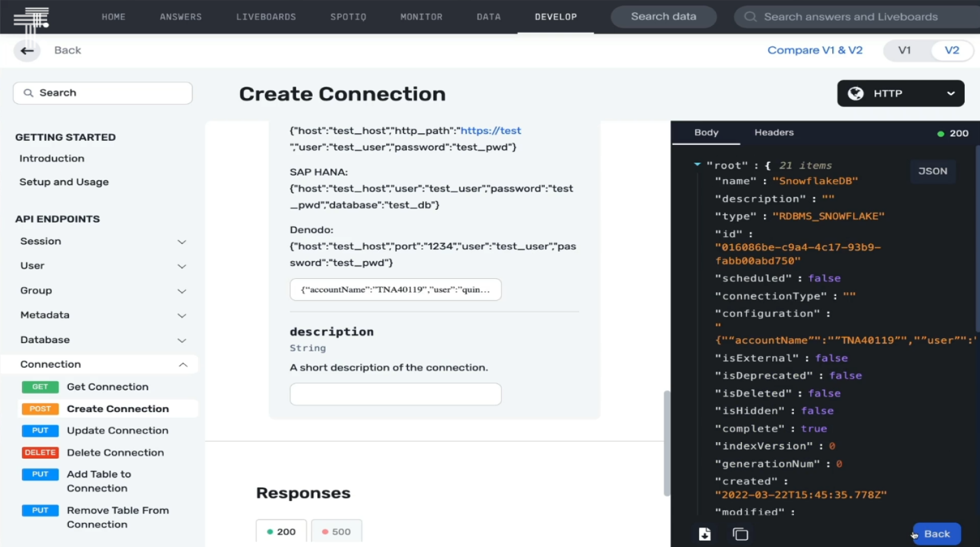Download the response body JSON

point(704,534)
